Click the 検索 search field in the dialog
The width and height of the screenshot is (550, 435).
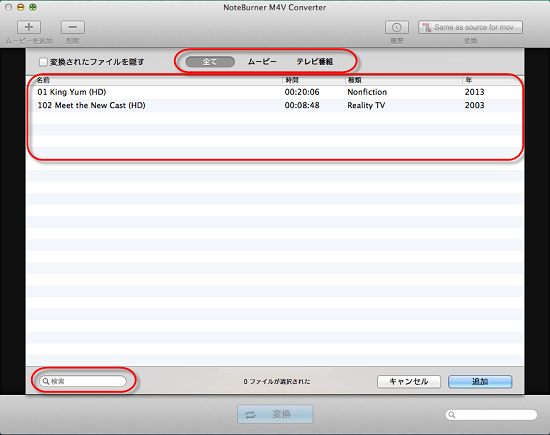[83, 381]
